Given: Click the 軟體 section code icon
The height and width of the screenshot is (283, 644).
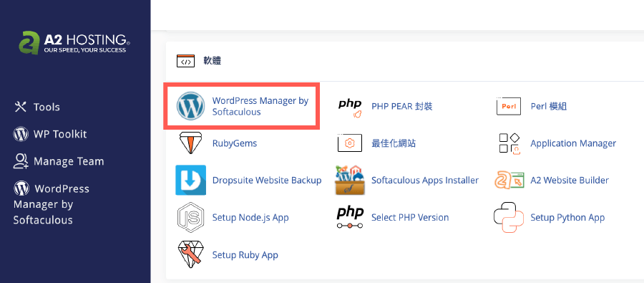Looking at the screenshot, I should click(186, 62).
